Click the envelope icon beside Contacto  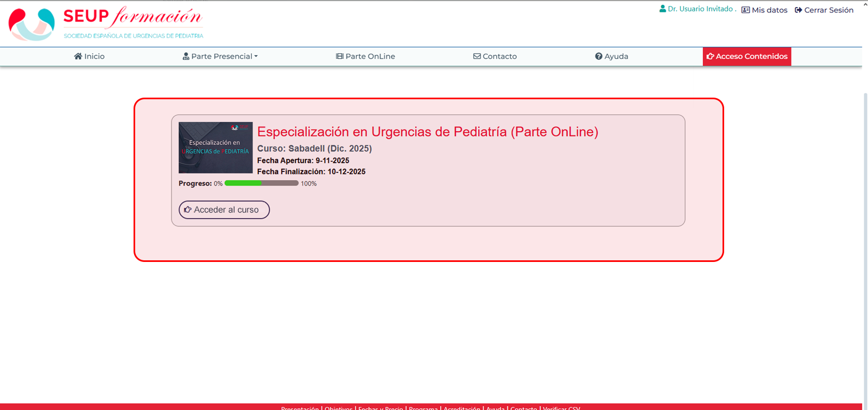point(477,56)
